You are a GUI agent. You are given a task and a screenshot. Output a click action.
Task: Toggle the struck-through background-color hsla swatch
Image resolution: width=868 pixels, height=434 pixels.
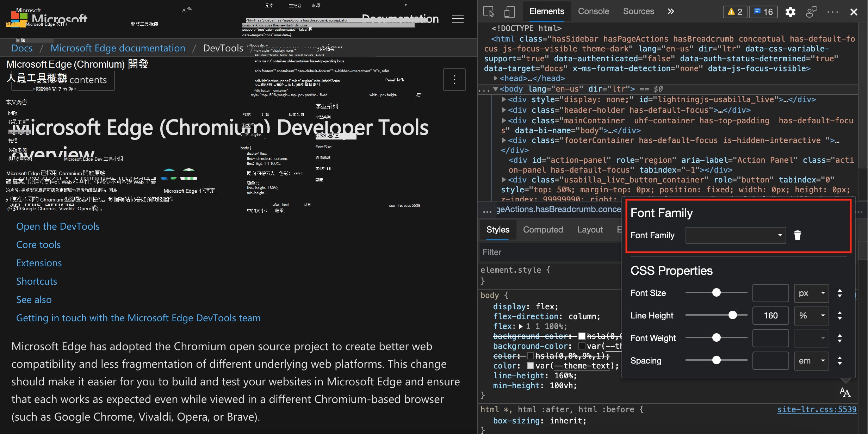click(x=582, y=336)
